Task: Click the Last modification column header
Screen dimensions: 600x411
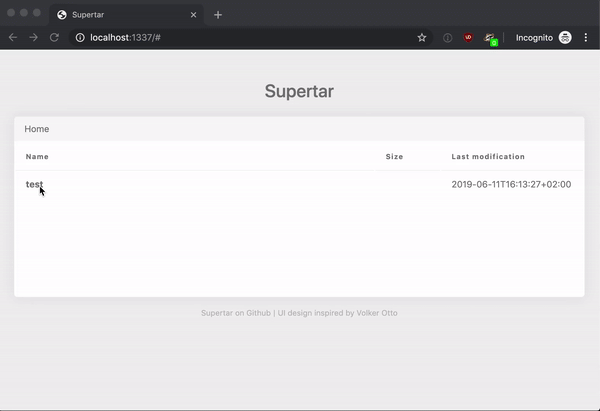Action: [488, 157]
